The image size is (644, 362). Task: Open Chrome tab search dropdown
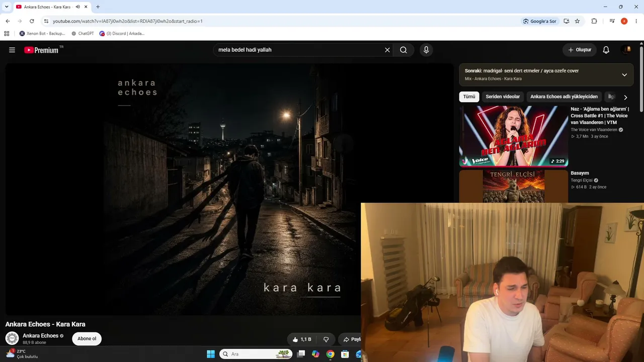(x=7, y=7)
